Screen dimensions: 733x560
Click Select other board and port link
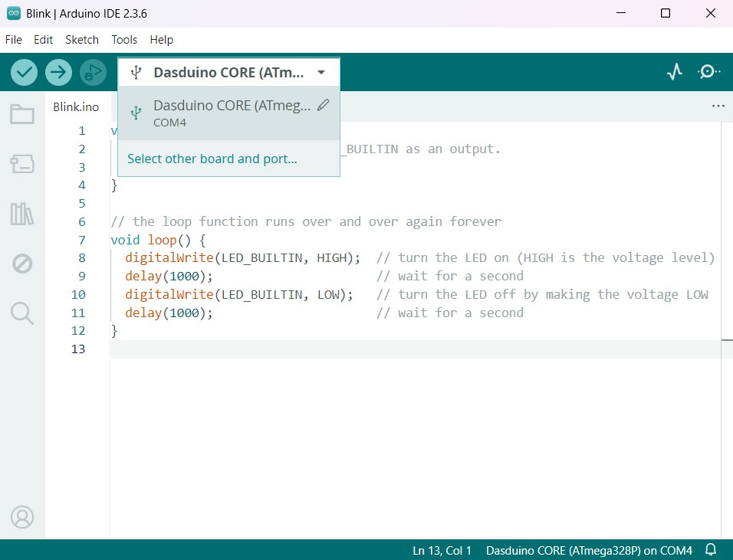pos(212,159)
